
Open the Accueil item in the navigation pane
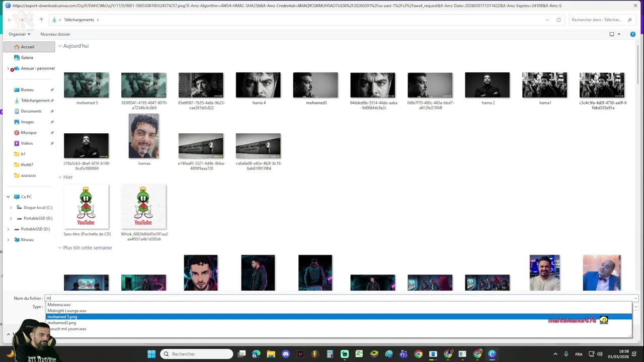(x=29, y=47)
